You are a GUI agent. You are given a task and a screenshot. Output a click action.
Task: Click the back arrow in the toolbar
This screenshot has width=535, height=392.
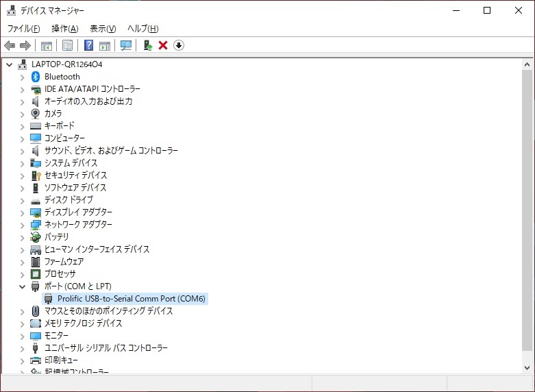[10, 45]
